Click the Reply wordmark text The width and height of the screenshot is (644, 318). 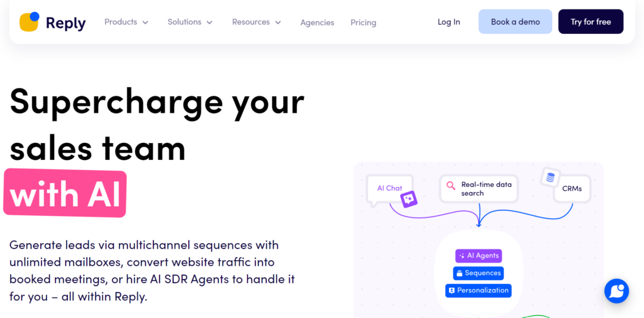pos(65,23)
